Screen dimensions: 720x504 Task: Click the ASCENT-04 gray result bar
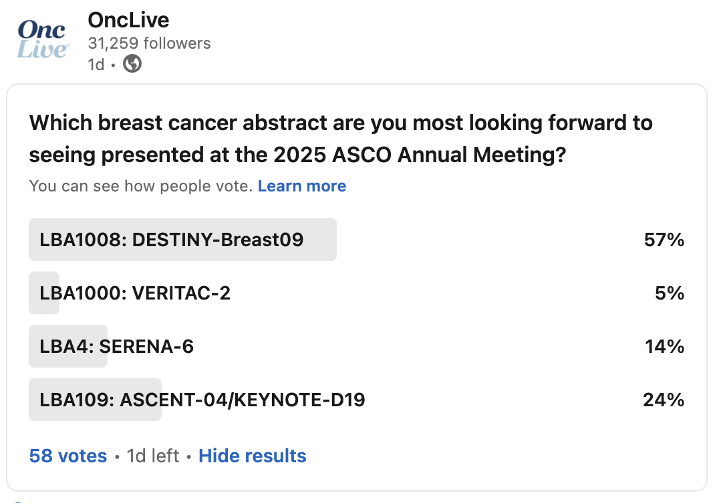tap(95, 399)
